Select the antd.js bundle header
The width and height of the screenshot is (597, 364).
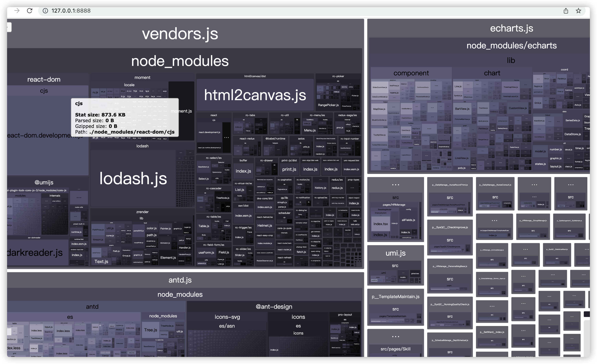(180, 280)
